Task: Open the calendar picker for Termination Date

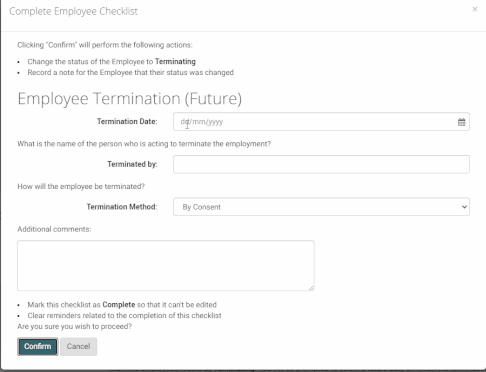Action: pos(461,122)
